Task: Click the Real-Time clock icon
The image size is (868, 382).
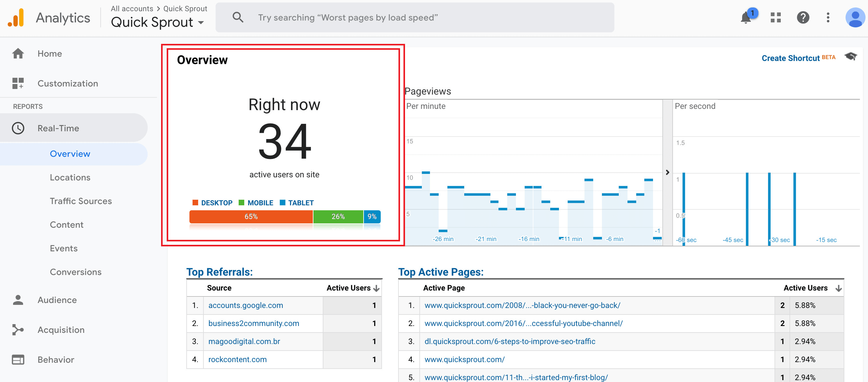Action: tap(17, 128)
